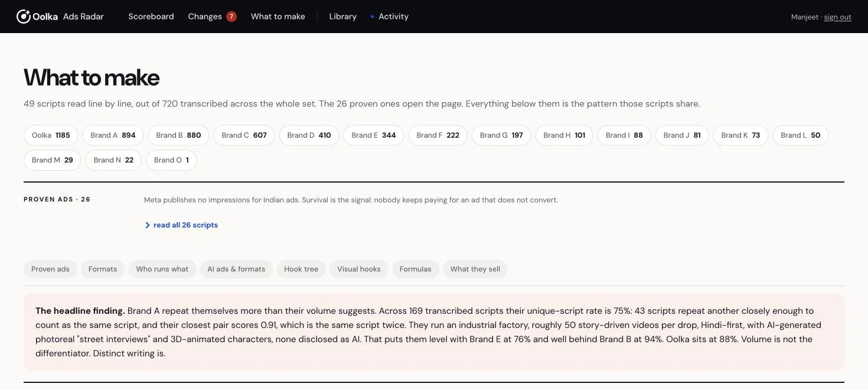This screenshot has height=390, width=868.
Task: Select the Brand D 410 chip
Action: tap(309, 135)
